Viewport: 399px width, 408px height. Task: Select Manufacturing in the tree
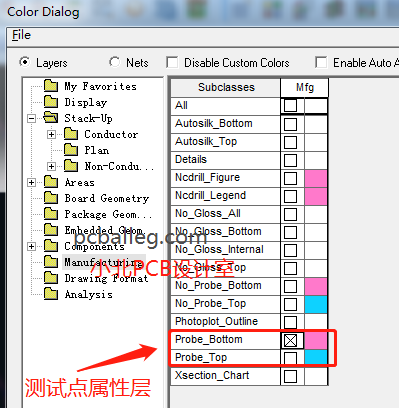[104, 262]
